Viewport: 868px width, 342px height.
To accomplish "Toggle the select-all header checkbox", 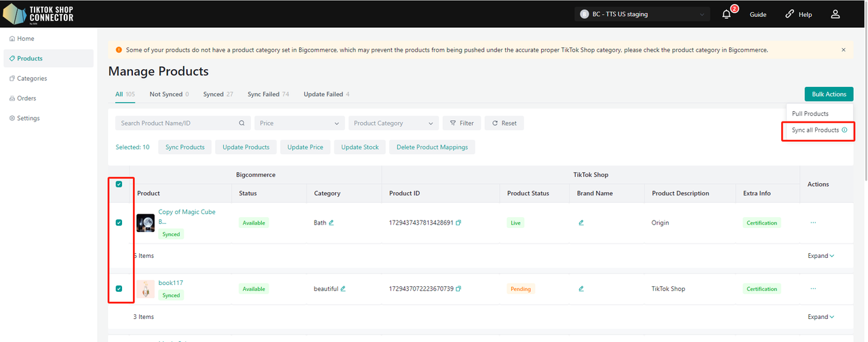I will click(119, 184).
